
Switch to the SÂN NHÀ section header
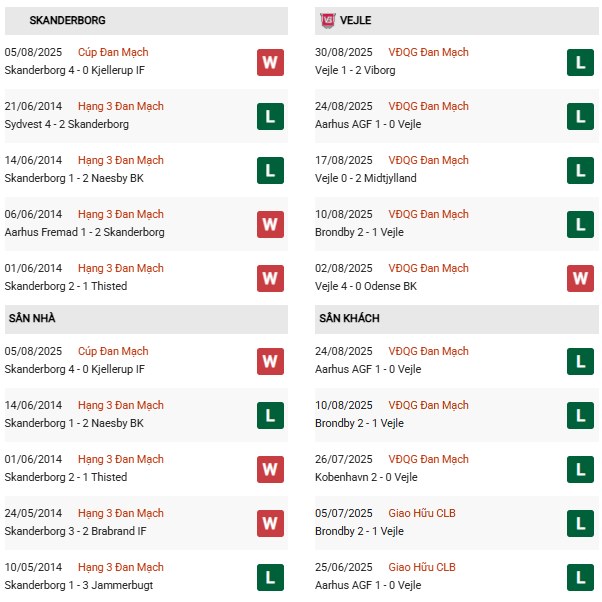(x=32, y=318)
